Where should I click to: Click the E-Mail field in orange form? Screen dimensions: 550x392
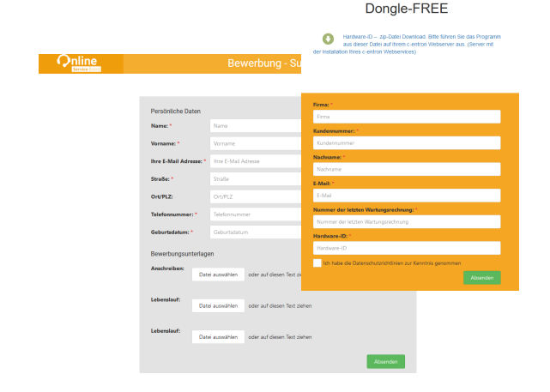click(407, 196)
